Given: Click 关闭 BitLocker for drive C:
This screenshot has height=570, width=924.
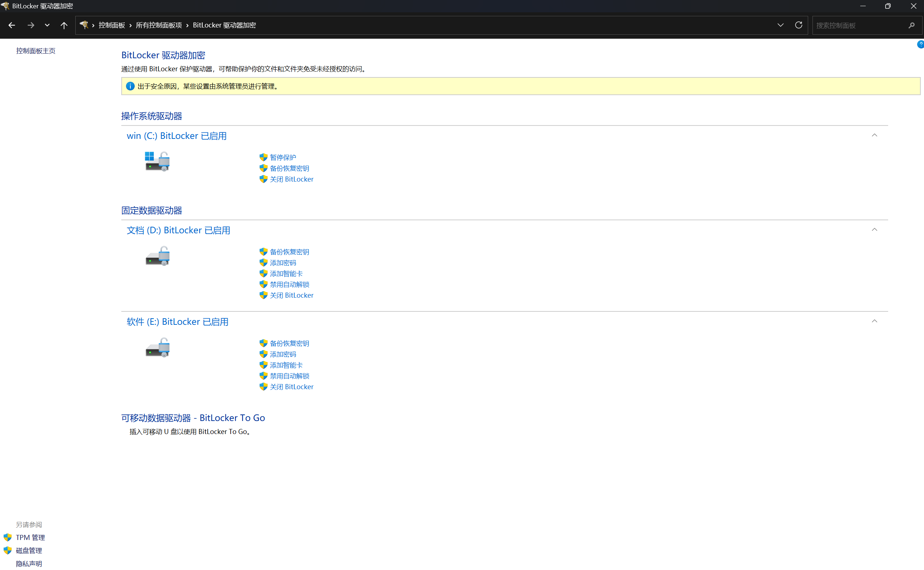Looking at the screenshot, I should (292, 179).
